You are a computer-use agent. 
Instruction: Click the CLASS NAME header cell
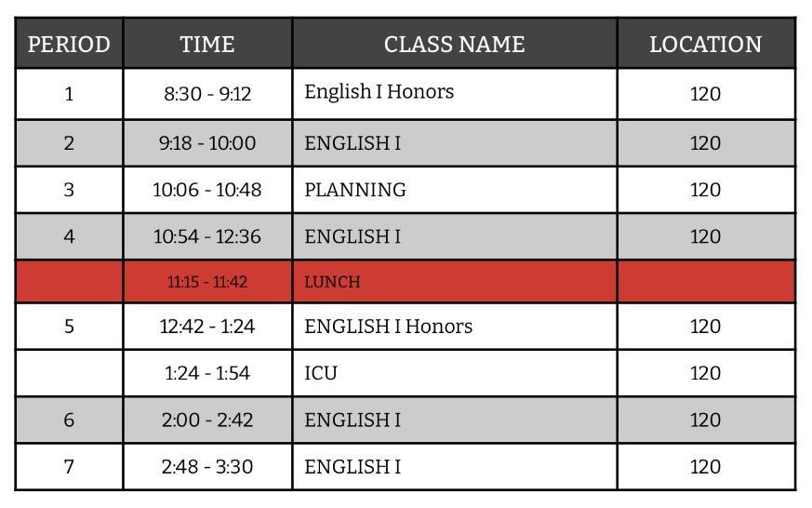pos(454,44)
